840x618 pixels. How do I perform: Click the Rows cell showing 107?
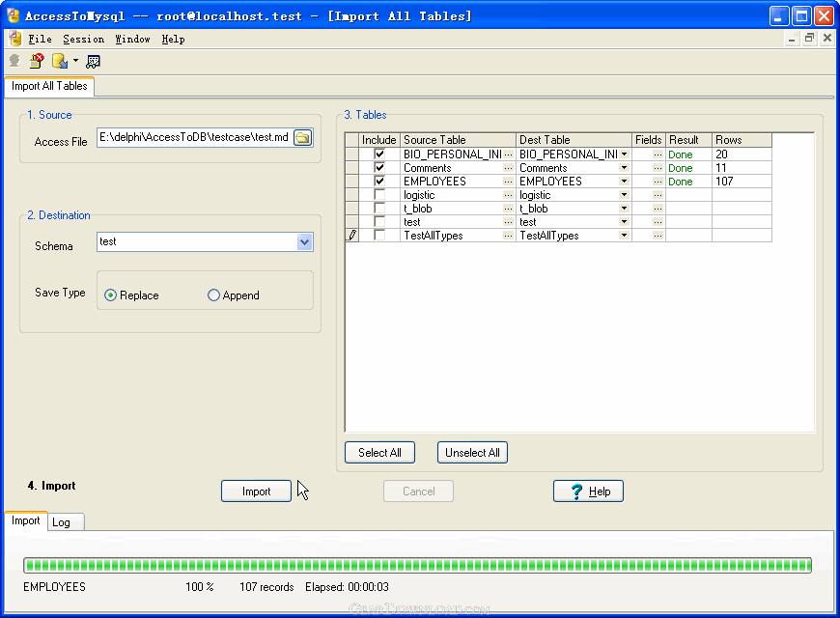click(x=742, y=182)
